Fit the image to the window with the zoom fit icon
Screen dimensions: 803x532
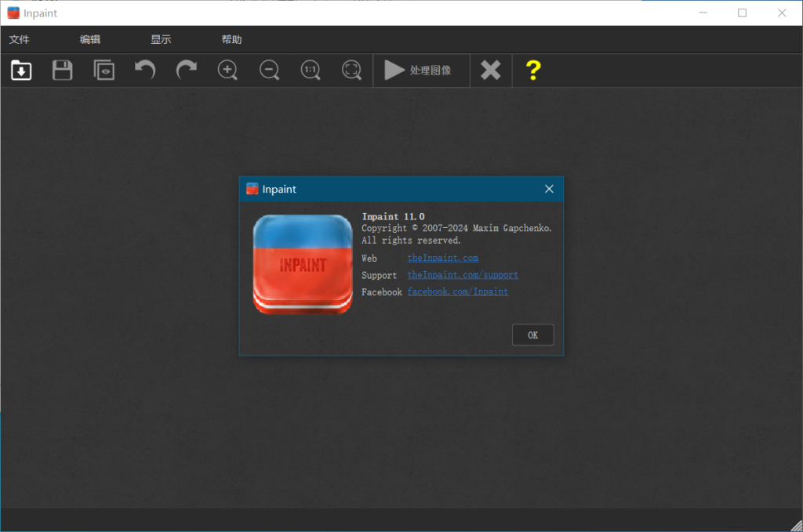point(352,70)
